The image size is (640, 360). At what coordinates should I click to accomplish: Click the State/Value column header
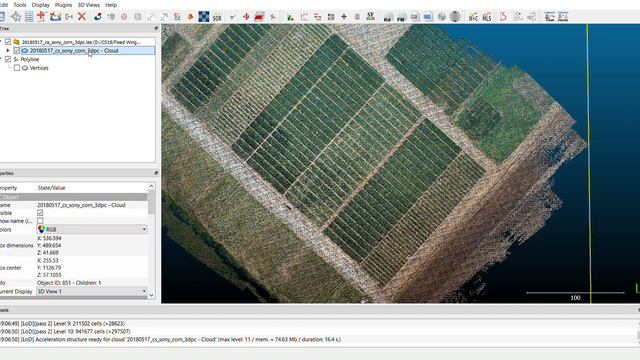point(51,188)
